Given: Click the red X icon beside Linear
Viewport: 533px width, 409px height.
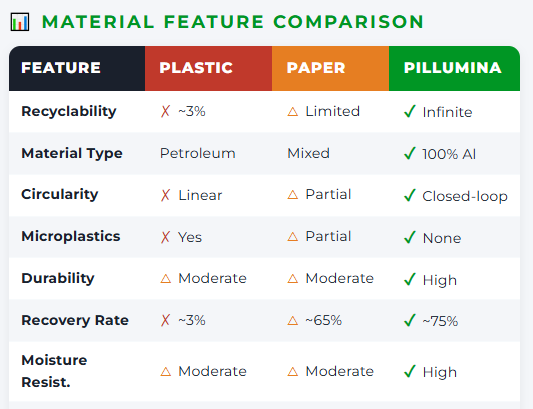Looking at the screenshot, I should [166, 195].
